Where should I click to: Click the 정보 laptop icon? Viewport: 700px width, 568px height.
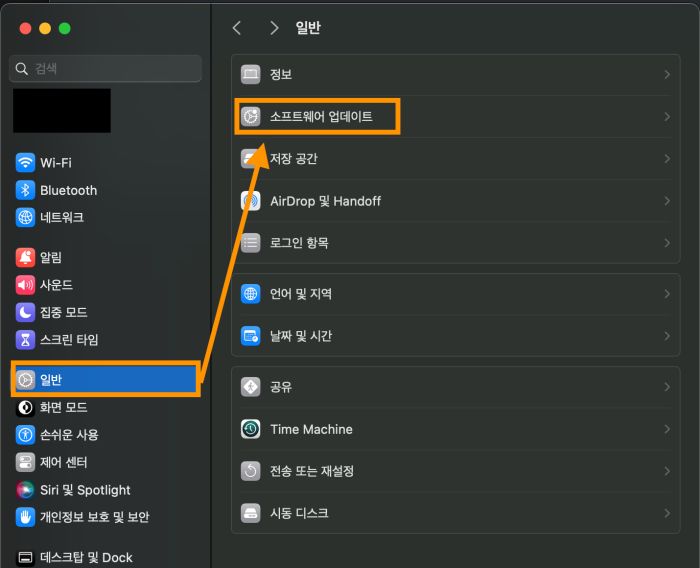coord(250,74)
